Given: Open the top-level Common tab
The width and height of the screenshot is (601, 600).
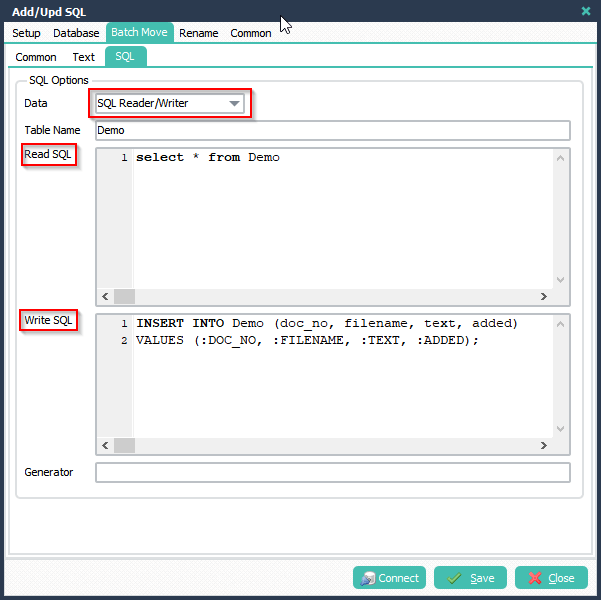Looking at the screenshot, I should point(251,33).
